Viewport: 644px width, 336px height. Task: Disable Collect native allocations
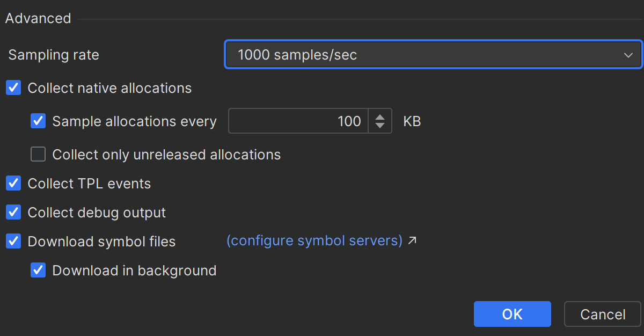click(x=13, y=88)
